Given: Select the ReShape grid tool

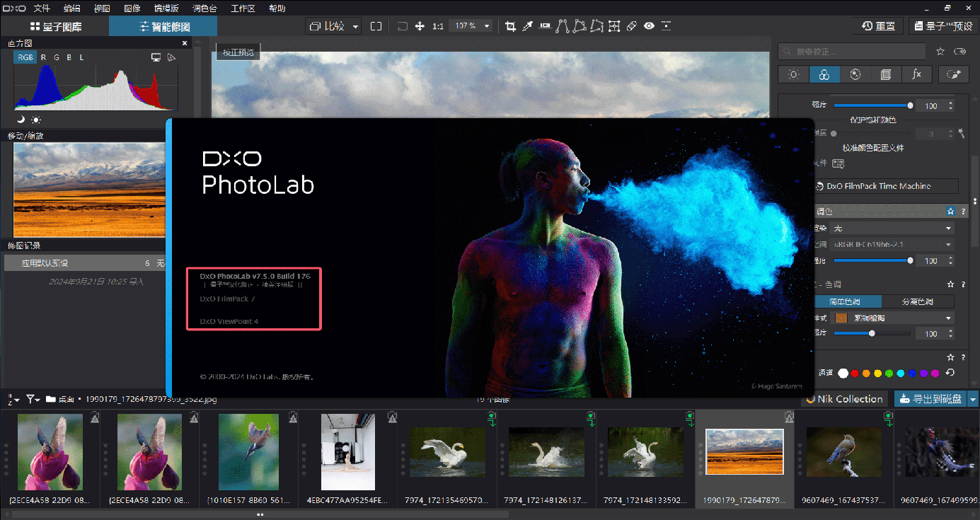Looking at the screenshot, I should [x=614, y=26].
